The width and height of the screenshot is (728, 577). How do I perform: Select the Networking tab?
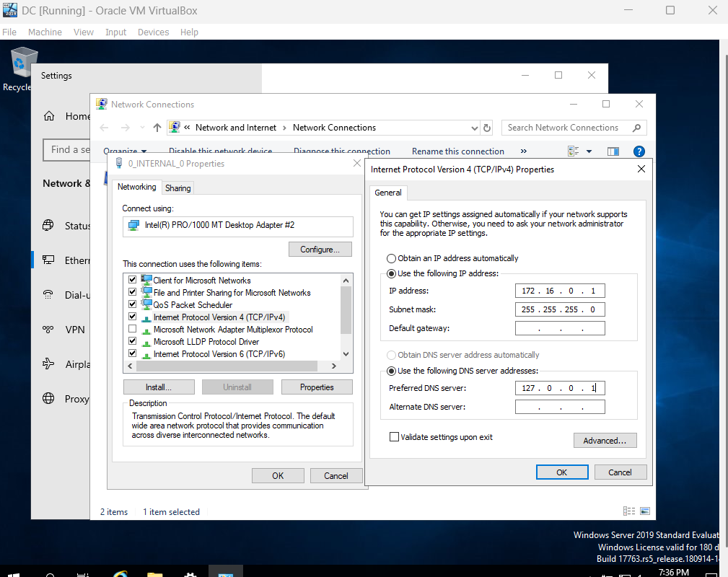pos(136,187)
